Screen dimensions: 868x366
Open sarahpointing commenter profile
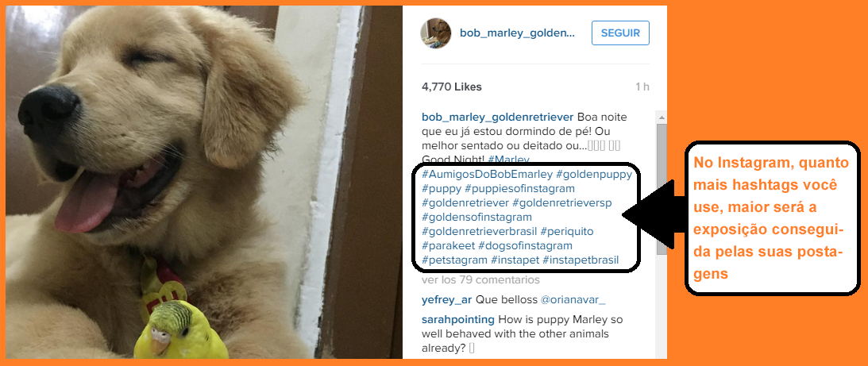pyautogui.click(x=457, y=320)
